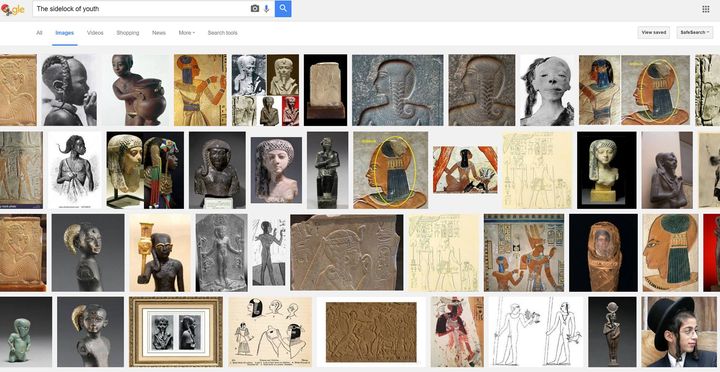Viewport: 720px width, 372px height.
Task: Click the camera search-by-image icon
Action: coord(255,9)
